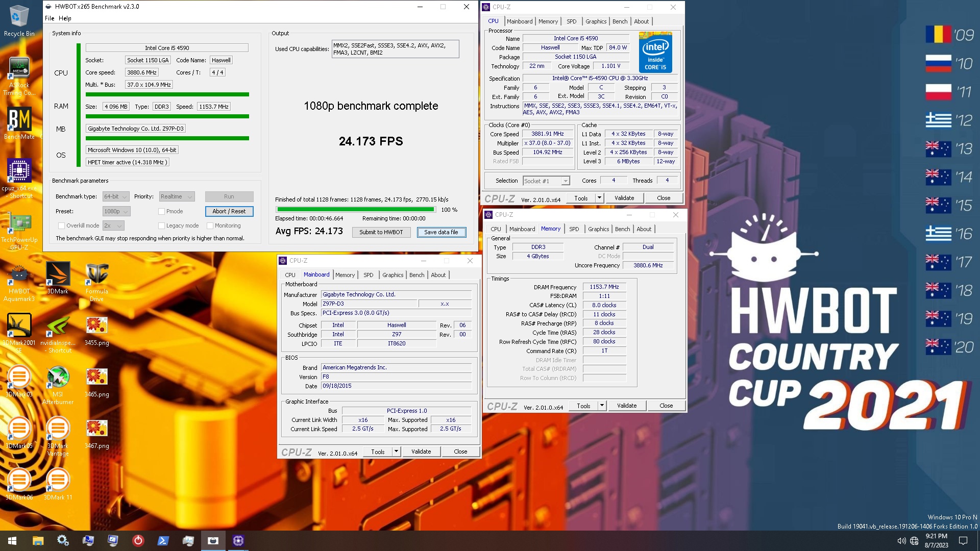Open ASRock Timing Configurator desktop icon

(19, 77)
